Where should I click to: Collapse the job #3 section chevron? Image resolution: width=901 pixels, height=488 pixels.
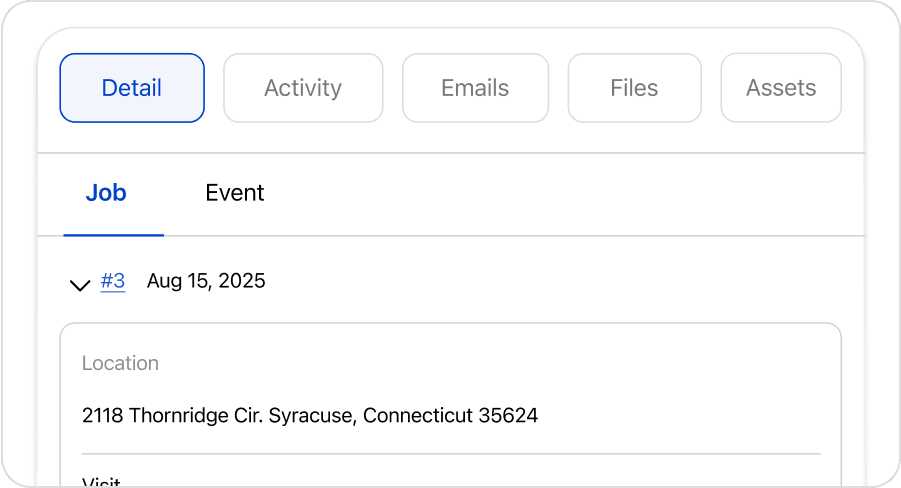point(80,286)
